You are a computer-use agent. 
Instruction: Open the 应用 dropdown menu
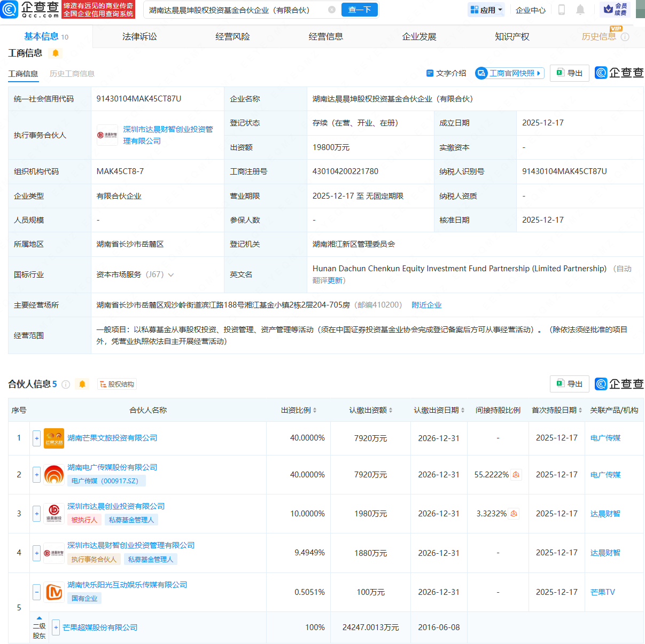pyautogui.click(x=486, y=10)
